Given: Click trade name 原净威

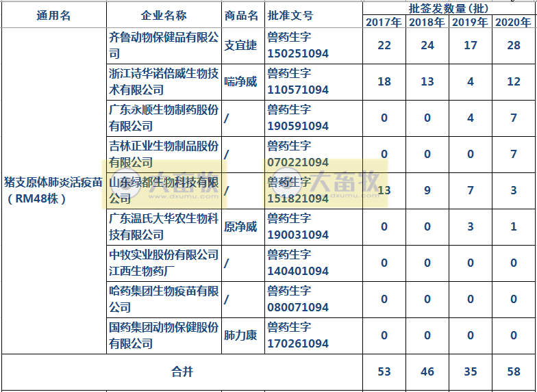Looking at the screenshot, I should 241,227.
